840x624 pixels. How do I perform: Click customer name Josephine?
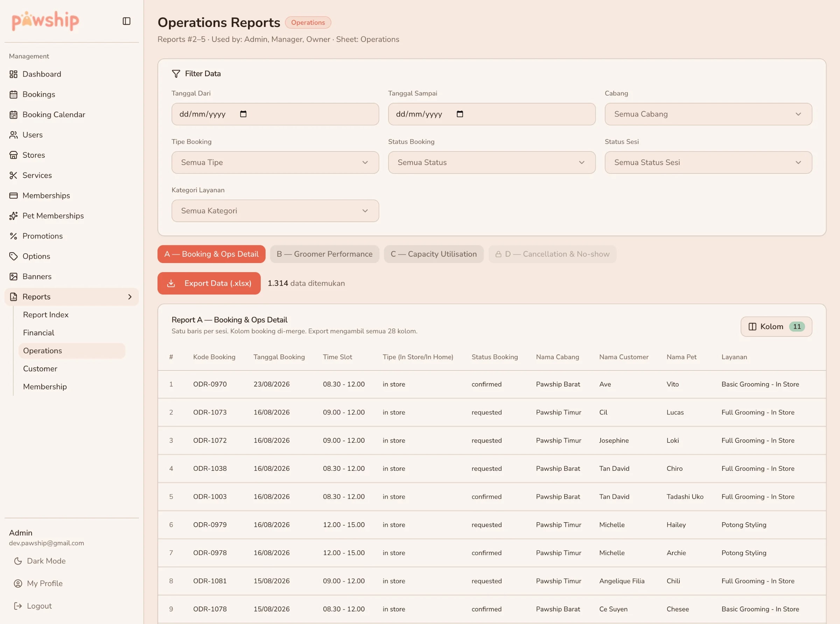click(x=614, y=440)
